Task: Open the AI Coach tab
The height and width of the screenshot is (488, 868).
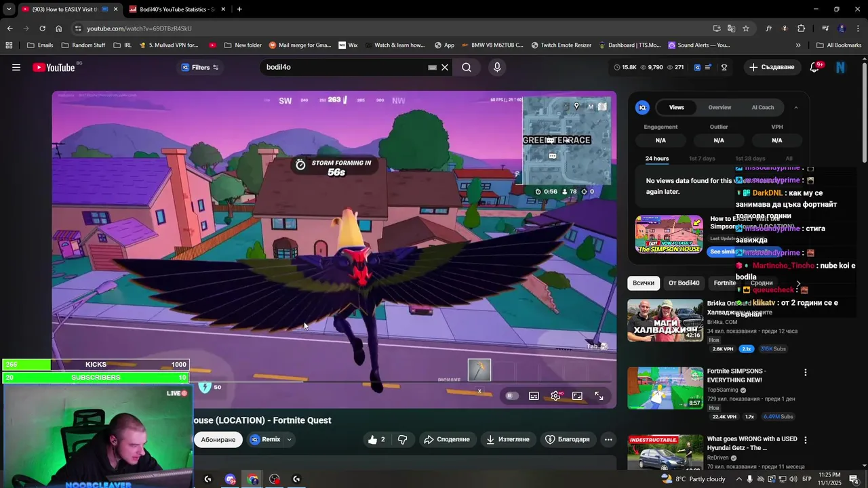Action: pyautogui.click(x=762, y=107)
